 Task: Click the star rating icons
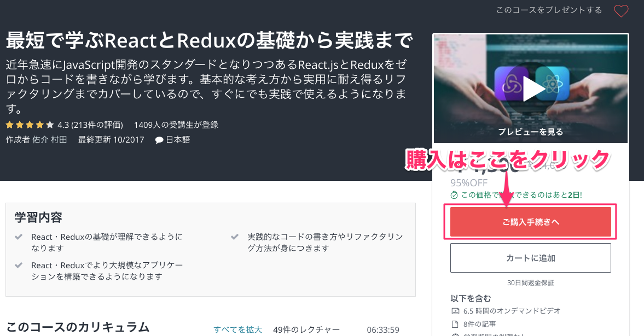(x=30, y=125)
